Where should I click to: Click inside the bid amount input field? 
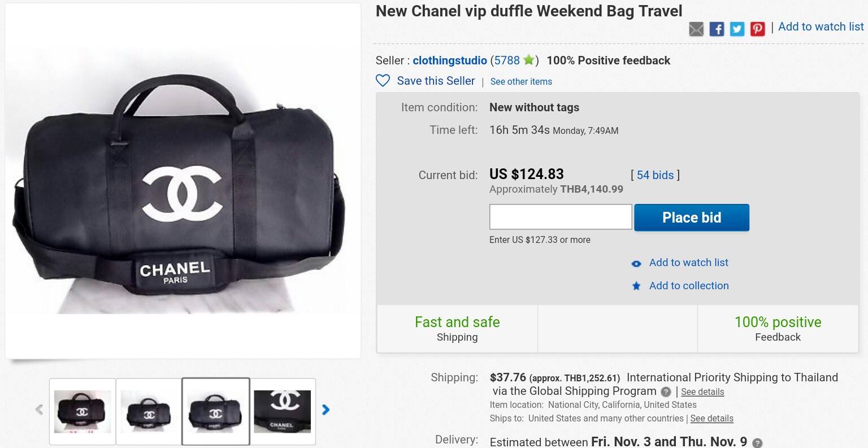(560, 216)
